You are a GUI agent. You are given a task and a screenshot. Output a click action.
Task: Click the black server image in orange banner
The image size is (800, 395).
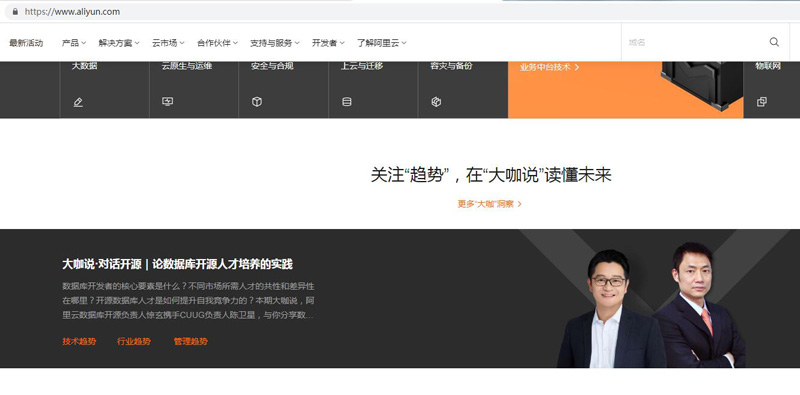(x=702, y=86)
